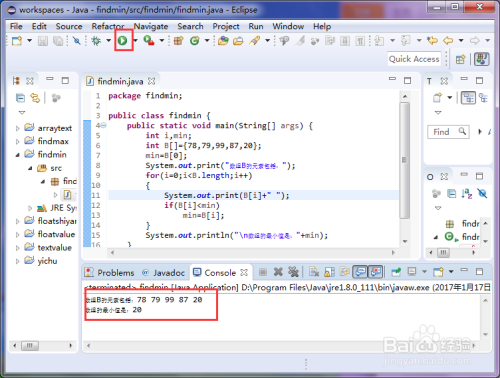The width and height of the screenshot is (500, 378).
Task: Open the File menu
Action: [x=16, y=26]
